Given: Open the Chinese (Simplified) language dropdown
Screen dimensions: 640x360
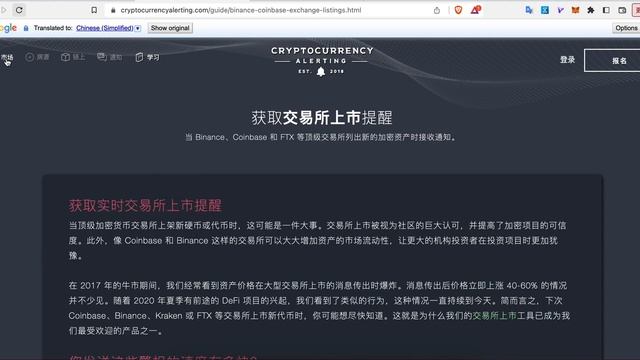Looking at the screenshot, I should (x=109, y=28).
